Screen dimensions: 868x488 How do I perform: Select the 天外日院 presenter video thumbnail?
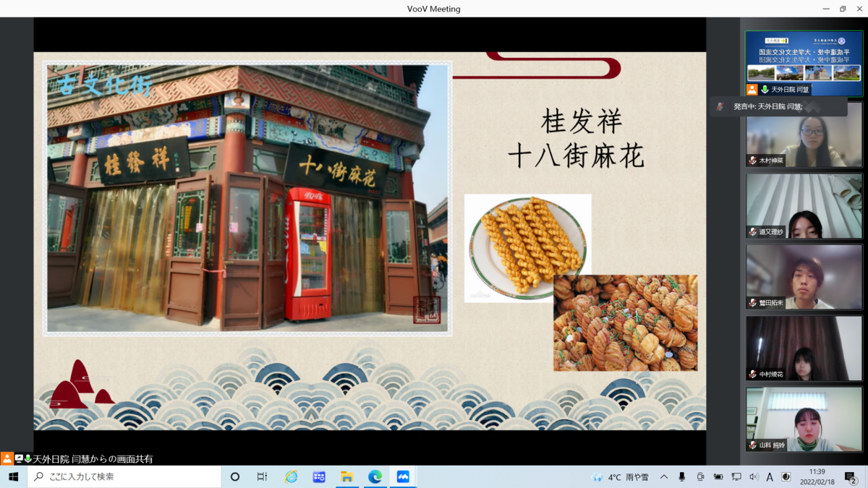804,63
